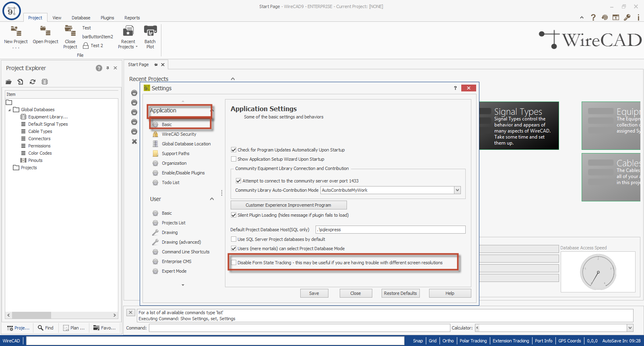This screenshot has width=644, height=346.
Task: Open the Reports ribbon tab
Action: [132, 18]
